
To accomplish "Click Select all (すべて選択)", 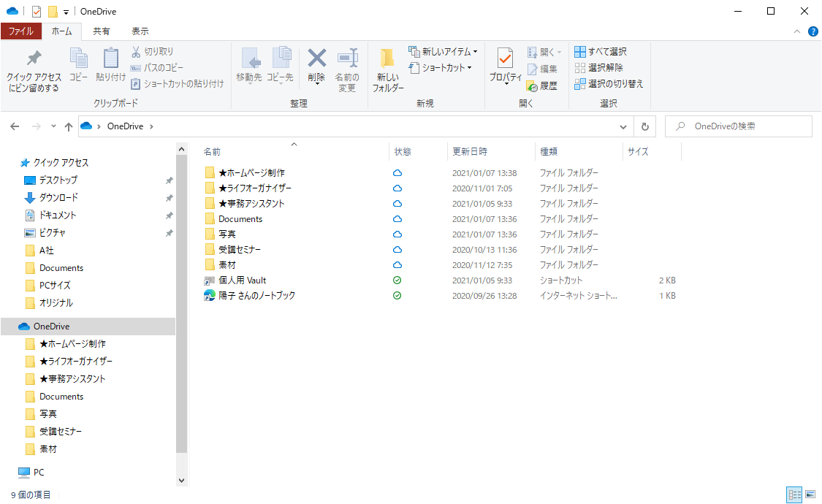I will [x=601, y=51].
